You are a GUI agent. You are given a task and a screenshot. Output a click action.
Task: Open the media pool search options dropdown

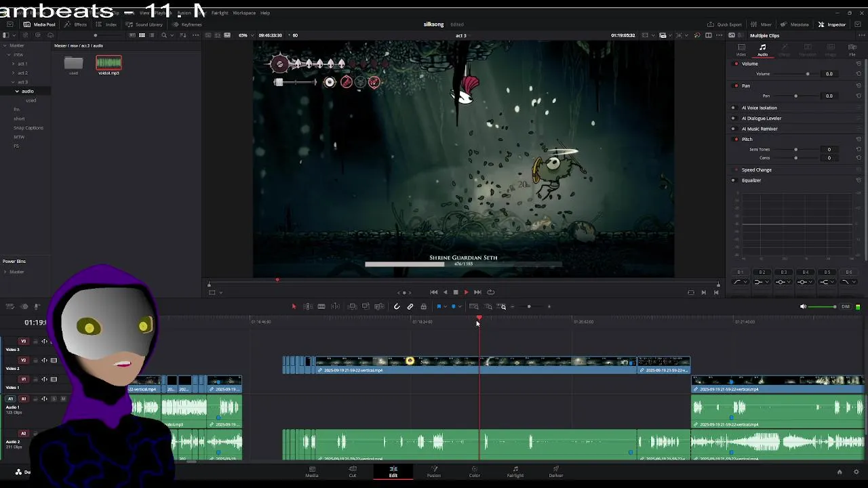[173, 35]
